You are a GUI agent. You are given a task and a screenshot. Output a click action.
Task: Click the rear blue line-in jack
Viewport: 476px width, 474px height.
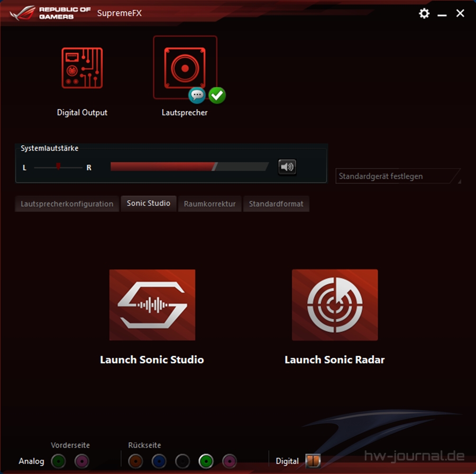tap(159, 461)
